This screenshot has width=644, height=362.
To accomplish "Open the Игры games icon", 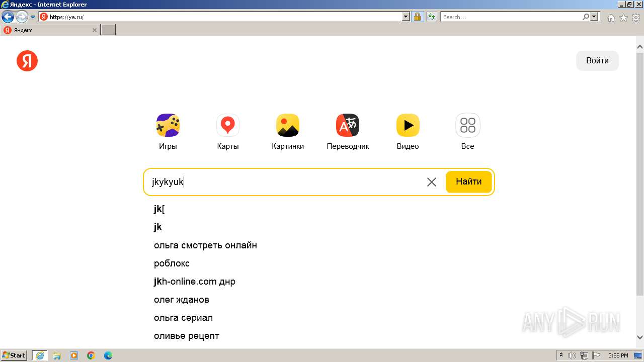I will (168, 125).
